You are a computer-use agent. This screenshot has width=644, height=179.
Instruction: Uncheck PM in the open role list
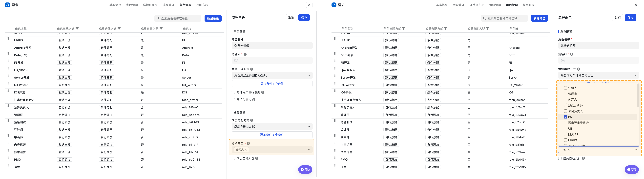(565, 117)
